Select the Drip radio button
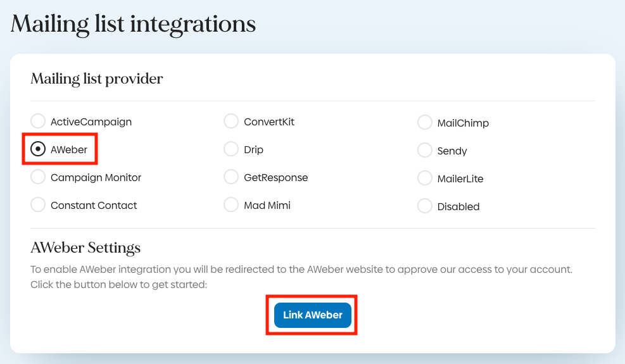This screenshot has height=364, width=625. 232,149
